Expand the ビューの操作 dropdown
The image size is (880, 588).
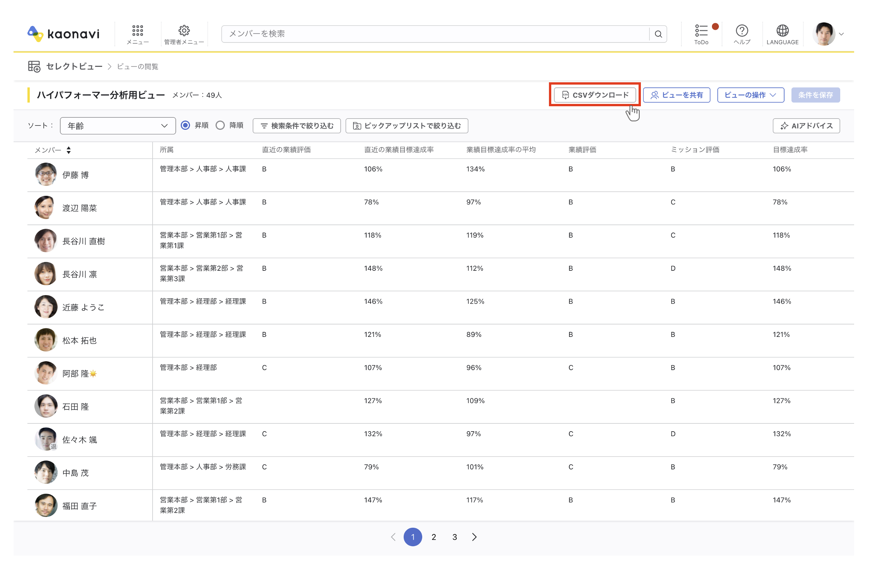pyautogui.click(x=751, y=95)
